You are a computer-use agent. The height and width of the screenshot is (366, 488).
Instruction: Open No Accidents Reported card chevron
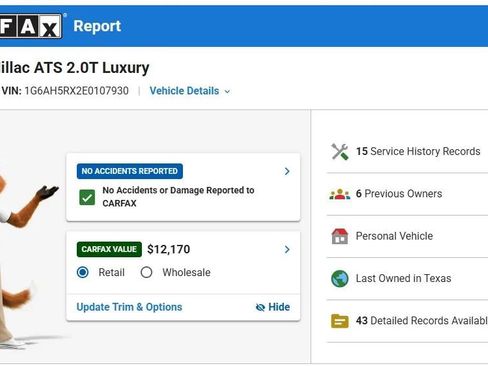tap(287, 171)
